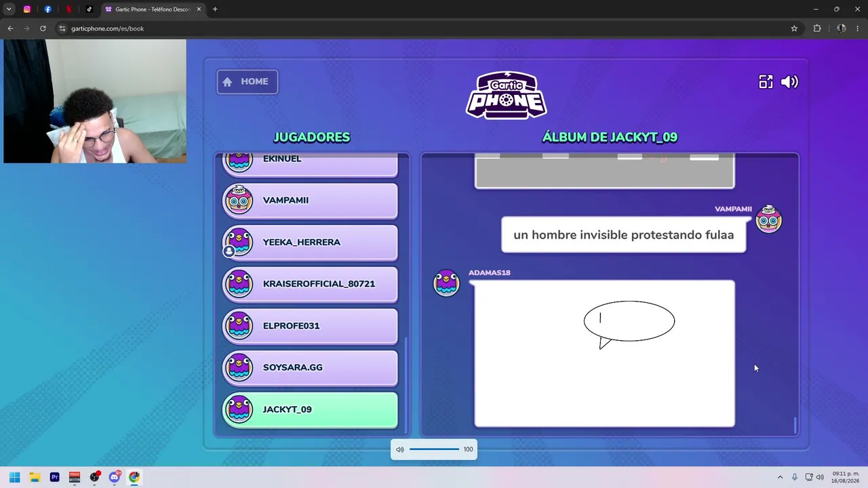Viewport: 868px width, 488px height.
Task: Go forward to the next page
Action: (x=26, y=28)
